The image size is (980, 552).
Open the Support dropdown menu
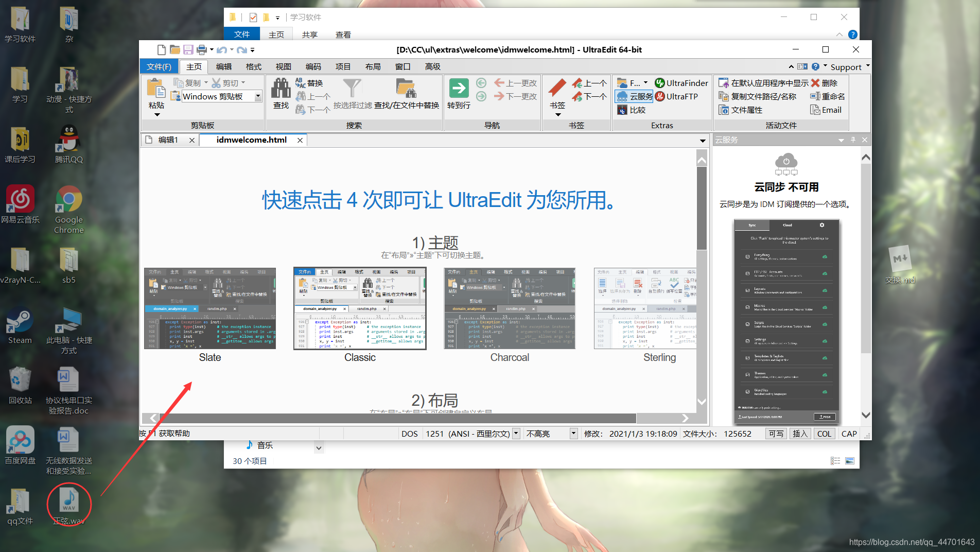point(849,67)
